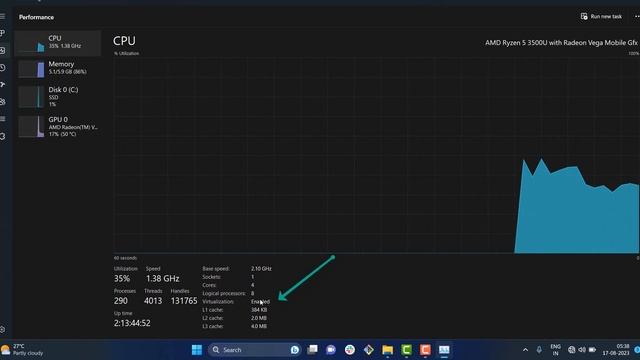
Task: Select the Performance page icon in sidebar
Action: [x=2, y=50]
